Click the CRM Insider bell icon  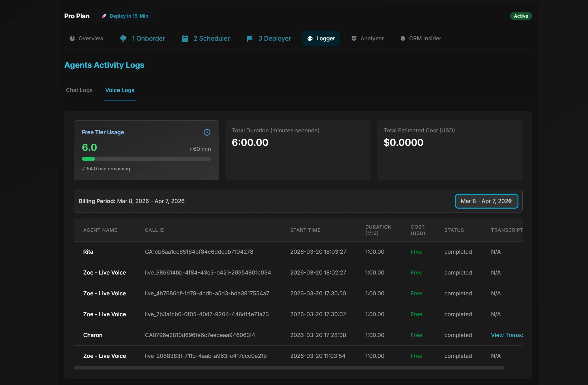click(x=403, y=38)
